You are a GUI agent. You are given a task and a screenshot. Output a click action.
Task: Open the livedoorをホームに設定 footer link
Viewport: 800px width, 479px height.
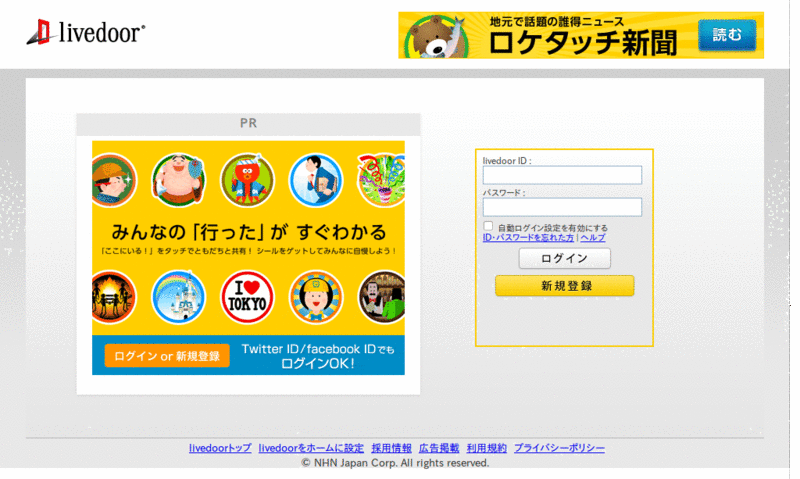pos(311,448)
